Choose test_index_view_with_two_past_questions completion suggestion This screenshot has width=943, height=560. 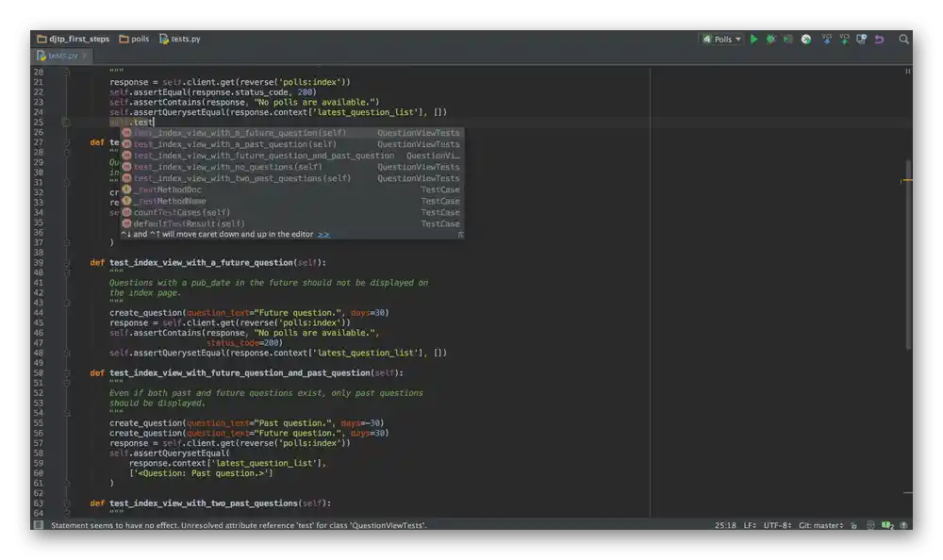pos(291,178)
